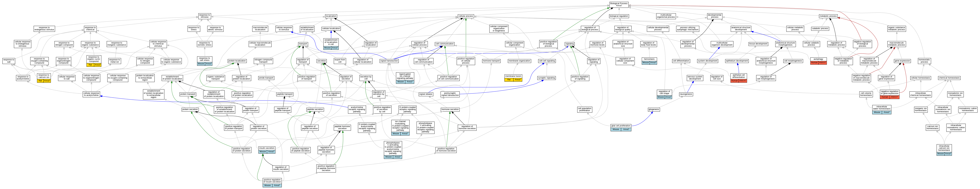Viewport: 980px width, 189px height.
Task: Select the 'intracellular water homeostasis' node
Action: pyautogui.click(x=882, y=108)
